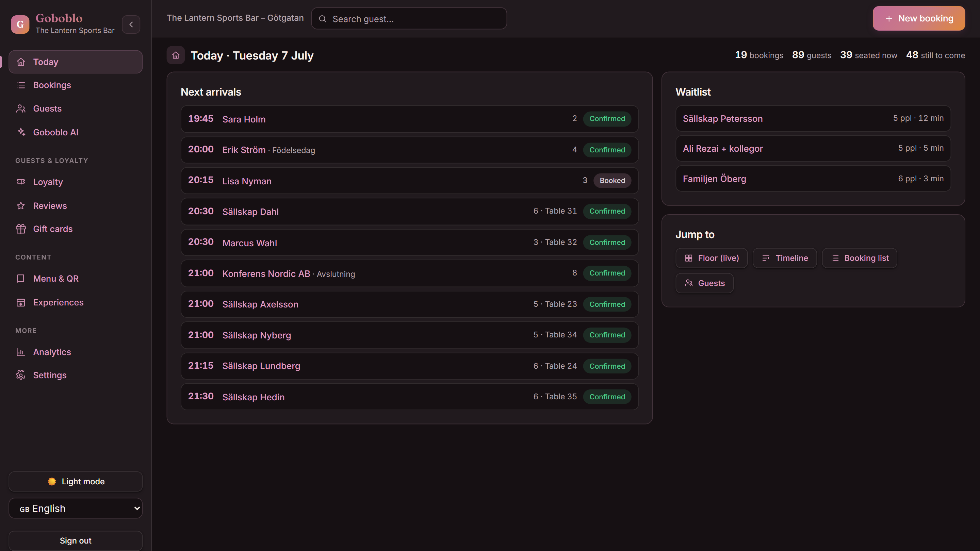Click the Sign out button
This screenshot has width=980, height=551.
[76, 541]
